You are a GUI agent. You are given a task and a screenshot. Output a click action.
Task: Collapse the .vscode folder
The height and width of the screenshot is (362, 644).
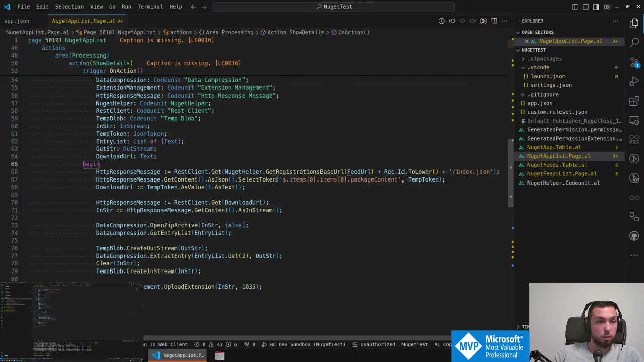pos(539,67)
